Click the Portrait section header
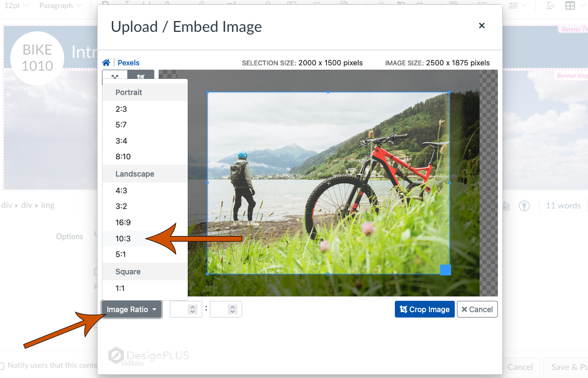 (128, 92)
